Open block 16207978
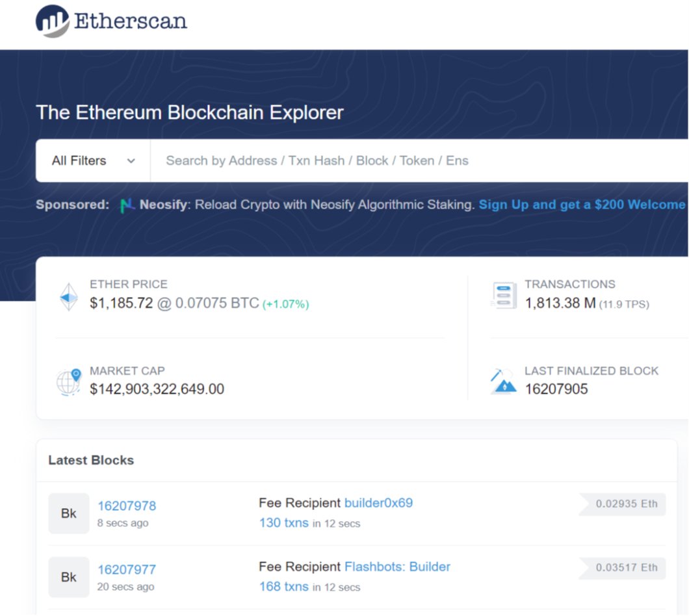 point(127,506)
